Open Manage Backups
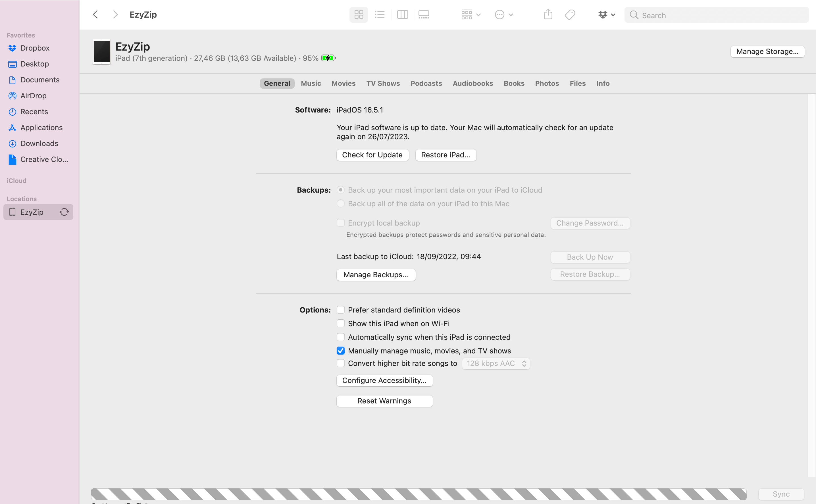This screenshot has height=504, width=816. point(376,275)
